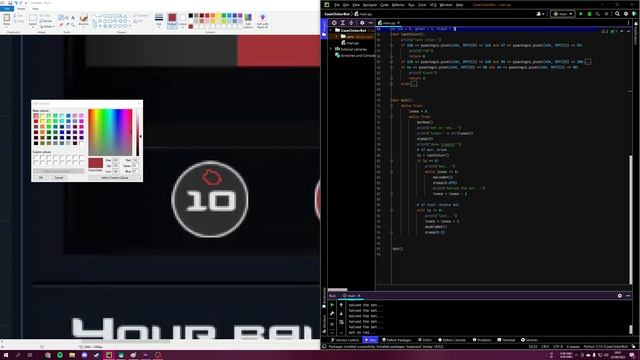Click the Windows Start button
This screenshot has height=360, width=640.
coord(6,355)
